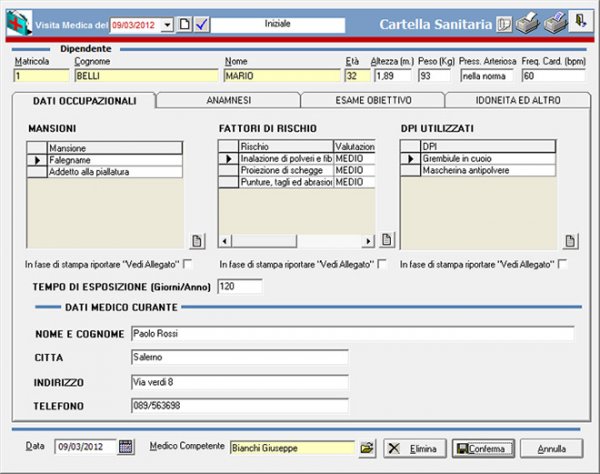This screenshot has width=600, height=474.
Task: Click the edit icon under DPI Utilizzati list
Action: 571,240
